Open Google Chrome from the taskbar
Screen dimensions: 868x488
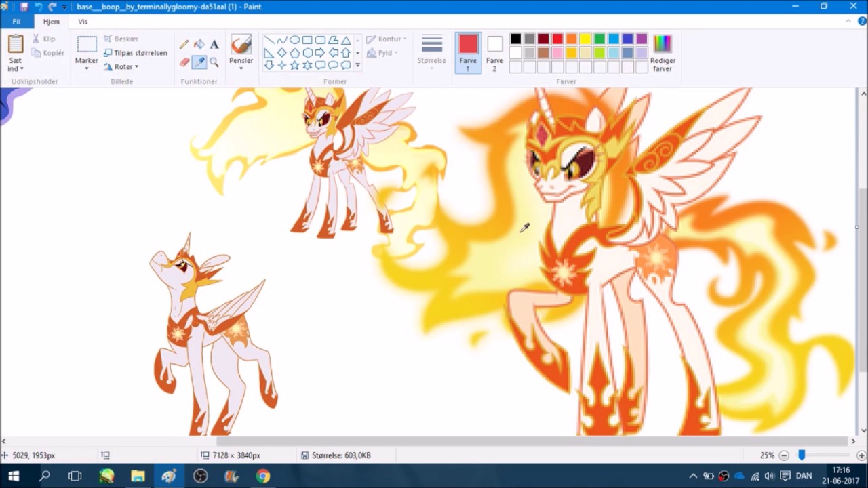(263, 476)
